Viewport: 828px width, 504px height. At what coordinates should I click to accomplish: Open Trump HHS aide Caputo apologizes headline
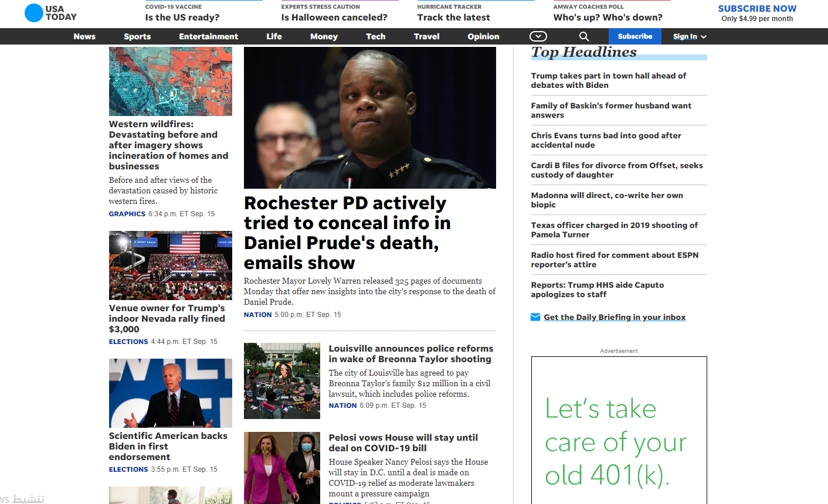coord(598,290)
